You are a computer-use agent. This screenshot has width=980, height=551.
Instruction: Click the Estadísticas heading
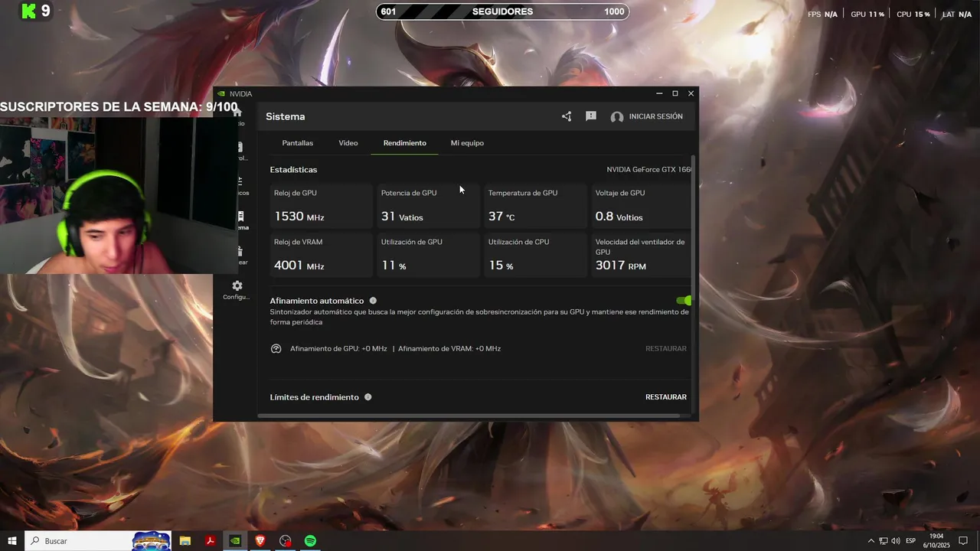click(x=293, y=170)
